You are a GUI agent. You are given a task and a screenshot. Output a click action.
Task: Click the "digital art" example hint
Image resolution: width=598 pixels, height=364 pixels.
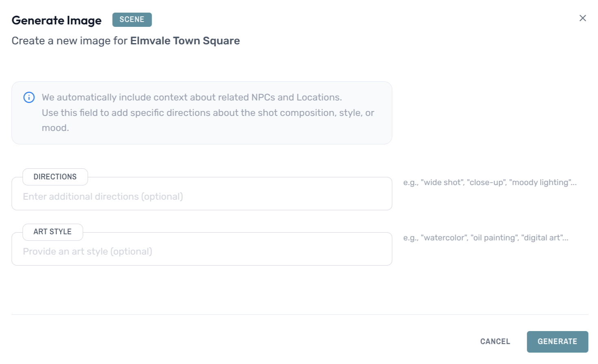pyautogui.click(x=543, y=238)
